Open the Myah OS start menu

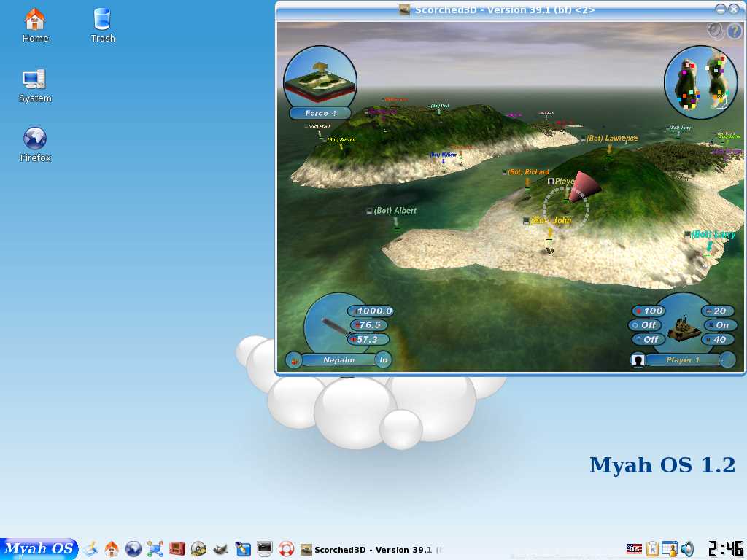pyautogui.click(x=39, y=548)
